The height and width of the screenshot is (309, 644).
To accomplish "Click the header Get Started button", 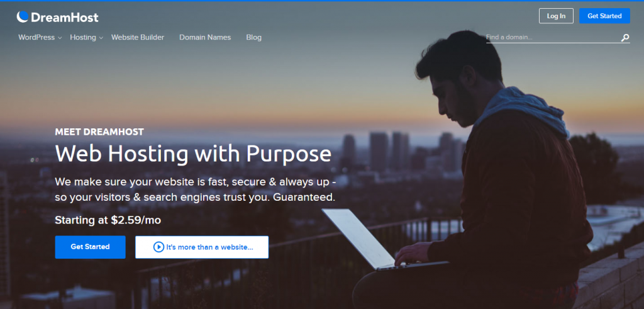I will pyautogui.click(x=604, y=16).
